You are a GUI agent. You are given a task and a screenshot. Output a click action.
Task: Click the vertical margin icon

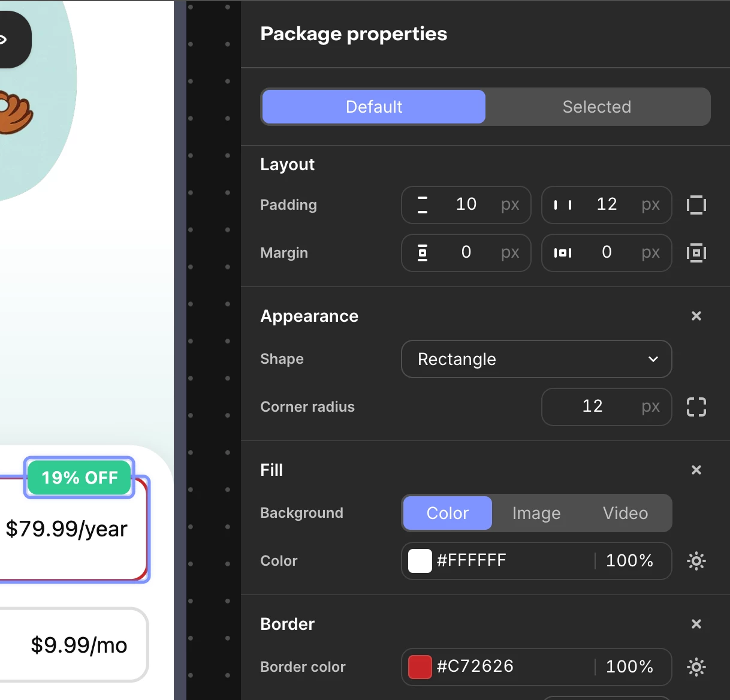423,253
